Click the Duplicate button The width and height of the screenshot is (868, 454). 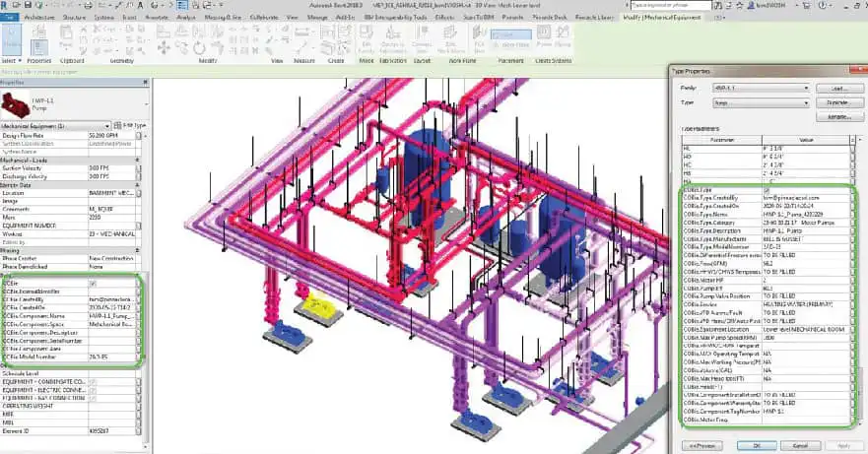(839, 103)
